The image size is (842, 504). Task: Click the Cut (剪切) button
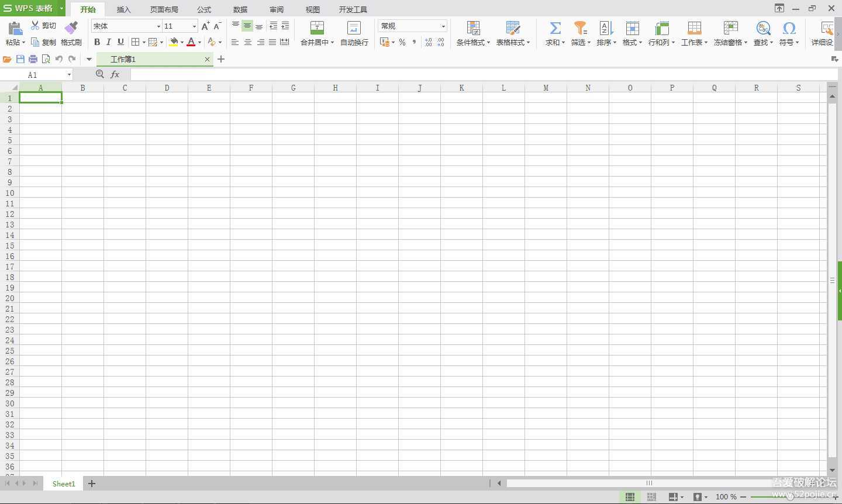[44, 26]
